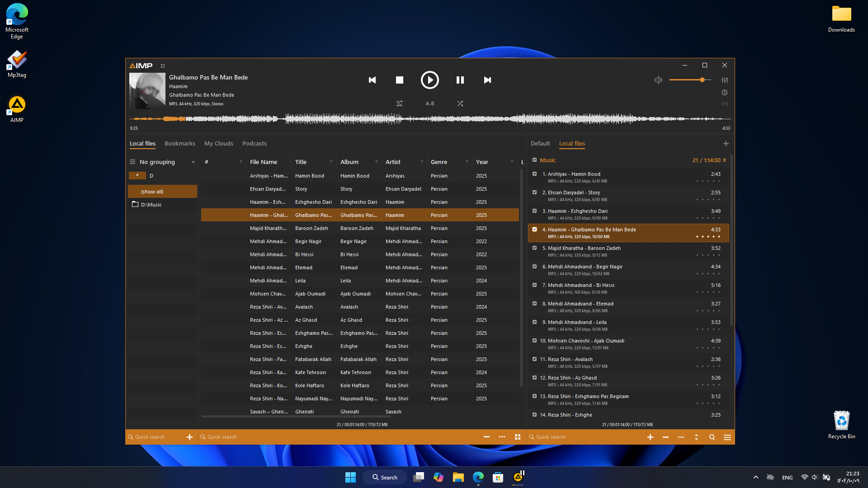Screen dimensions: 868x488
Task: Open the playlist hamburger menu icon
Action: [727, 437]
